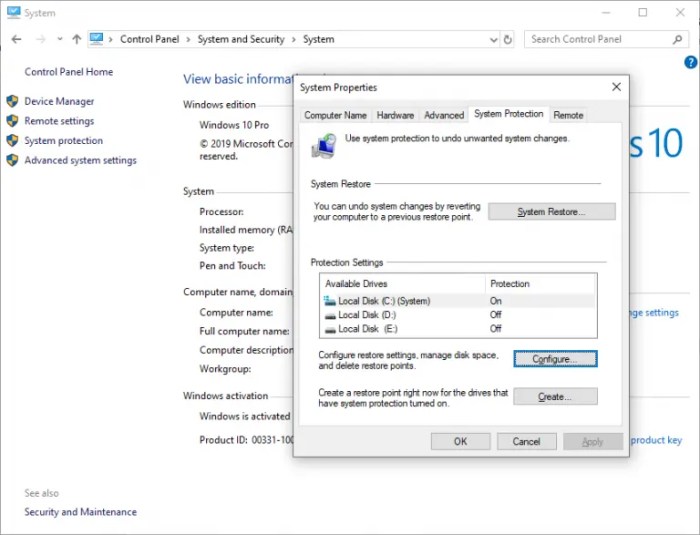Image resolution: width=700 pixels, height=535 pixels.
Task: Select the System Protection tab
Action: [508, 114]
